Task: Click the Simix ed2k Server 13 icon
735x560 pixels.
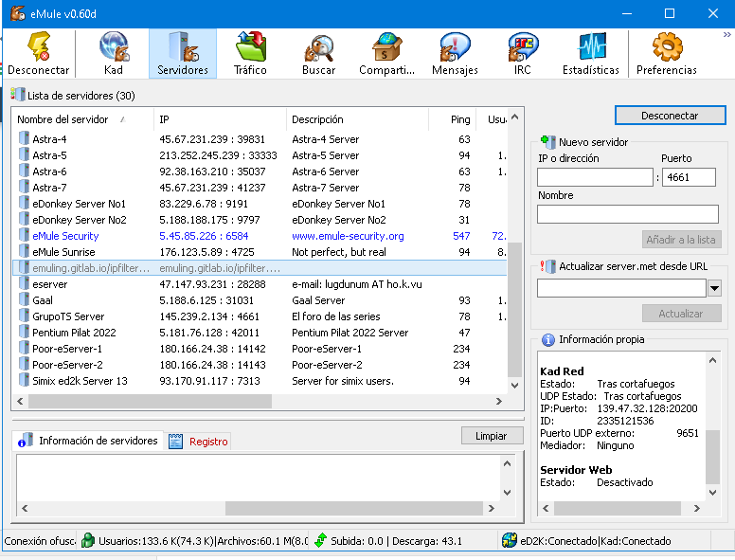Action: click(24, 380)
